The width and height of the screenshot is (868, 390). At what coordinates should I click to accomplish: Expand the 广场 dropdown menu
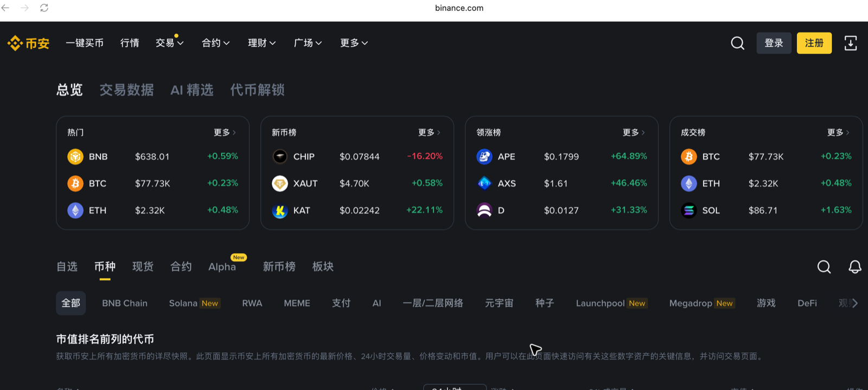(308, 43)
